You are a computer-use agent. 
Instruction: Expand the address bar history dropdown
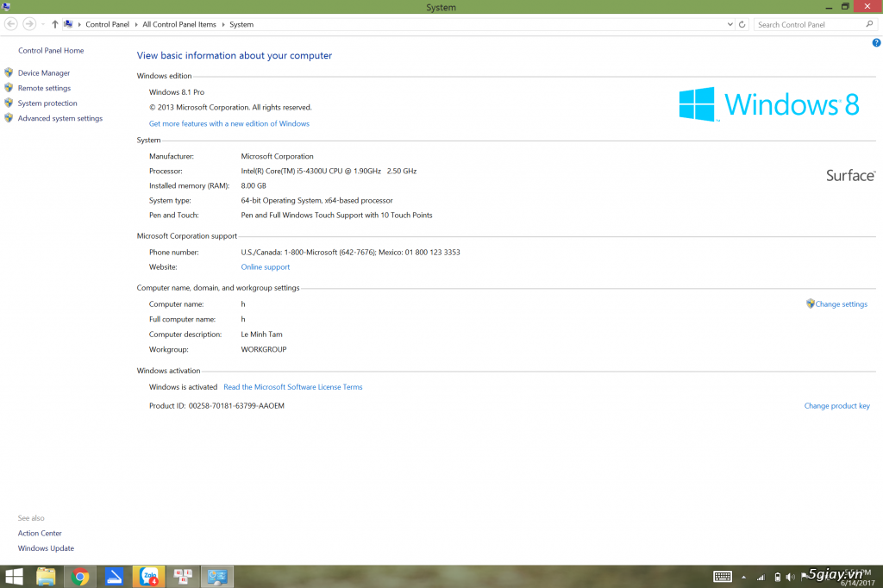[730, 24]
